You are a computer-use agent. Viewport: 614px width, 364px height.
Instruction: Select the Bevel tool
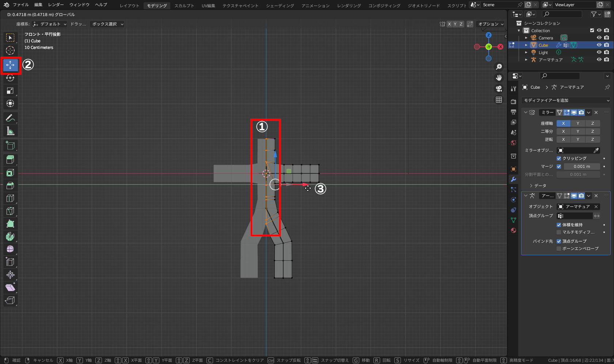tap(10, 185)
